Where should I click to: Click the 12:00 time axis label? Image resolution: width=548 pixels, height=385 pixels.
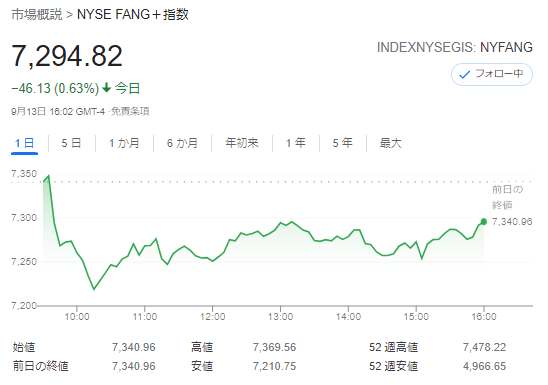(212, 317)
